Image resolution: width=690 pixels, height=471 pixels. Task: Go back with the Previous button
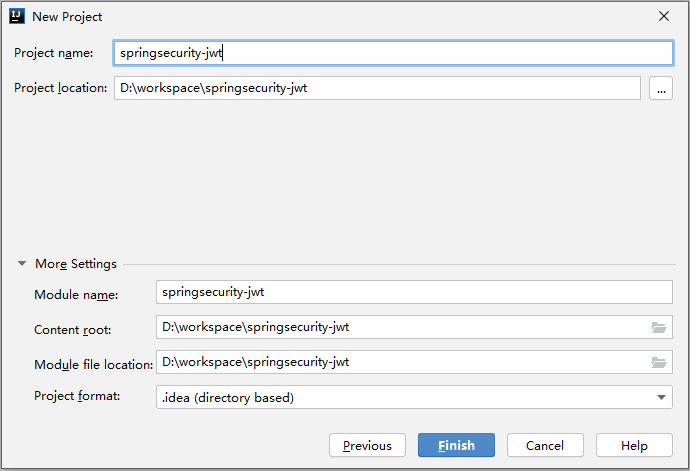click(367, 445)
